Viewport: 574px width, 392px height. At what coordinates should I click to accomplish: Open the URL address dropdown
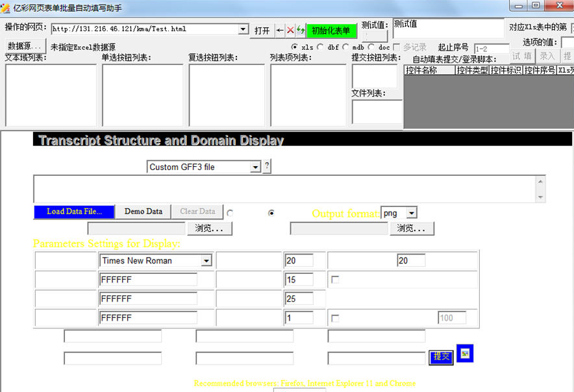pos(243,29)
